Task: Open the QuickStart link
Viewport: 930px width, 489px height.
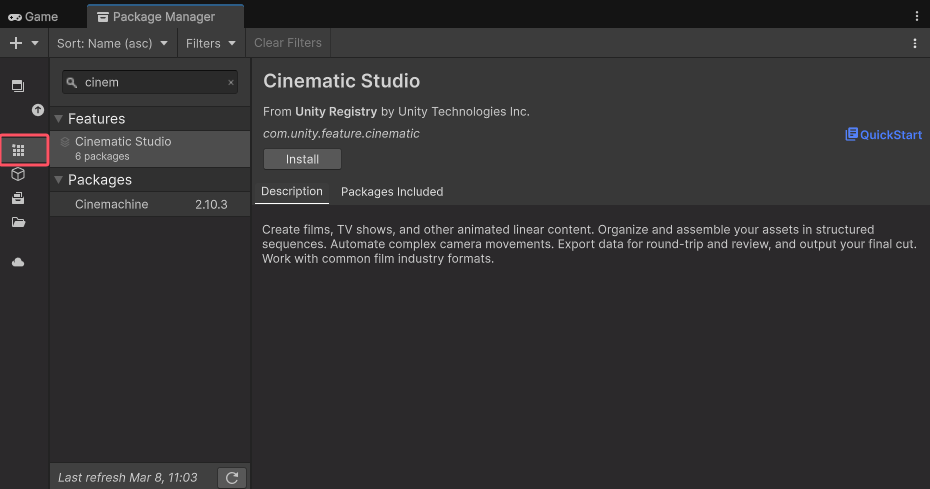Action: click(883, 135)
